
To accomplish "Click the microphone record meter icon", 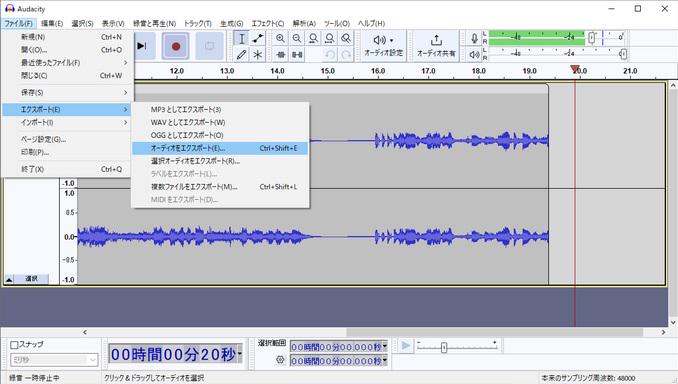I will click(474, 38).
